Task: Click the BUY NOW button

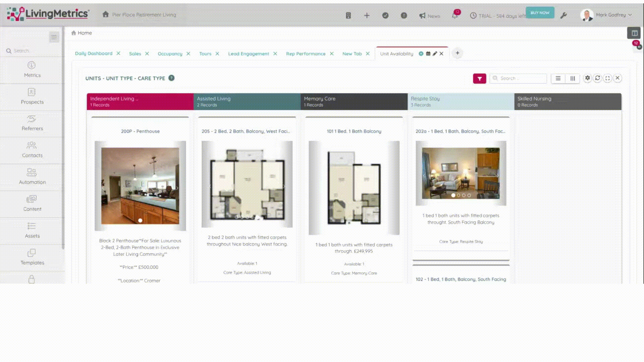Action: [540, 13]
